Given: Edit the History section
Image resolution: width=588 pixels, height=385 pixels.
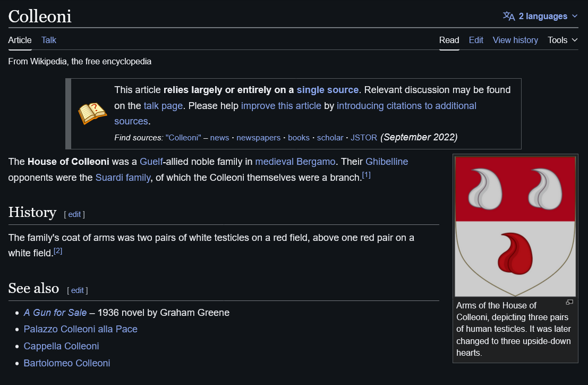Looking at the screenshot, I should (74, 214).
